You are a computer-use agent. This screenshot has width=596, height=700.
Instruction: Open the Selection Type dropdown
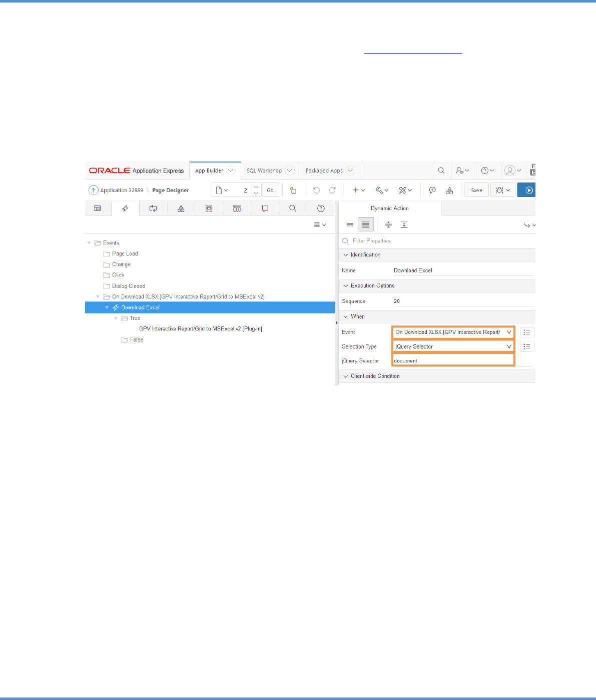click(x=453, y=346)
